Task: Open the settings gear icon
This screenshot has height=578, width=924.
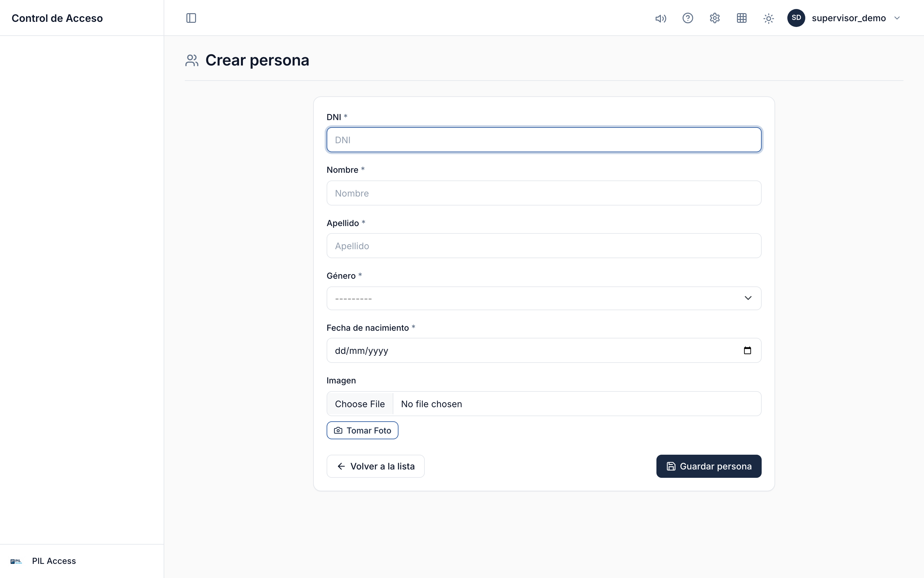Action: pyautogui.click(x=715, y=18)
